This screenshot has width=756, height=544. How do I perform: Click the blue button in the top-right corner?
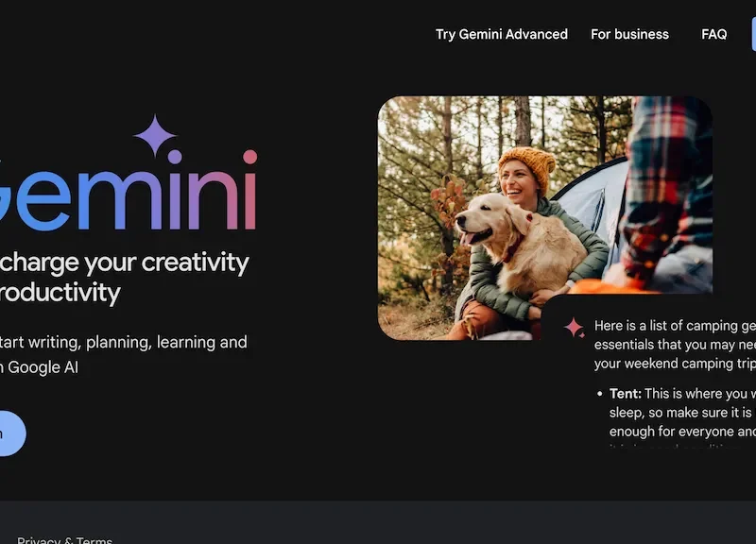click(752, 34)
